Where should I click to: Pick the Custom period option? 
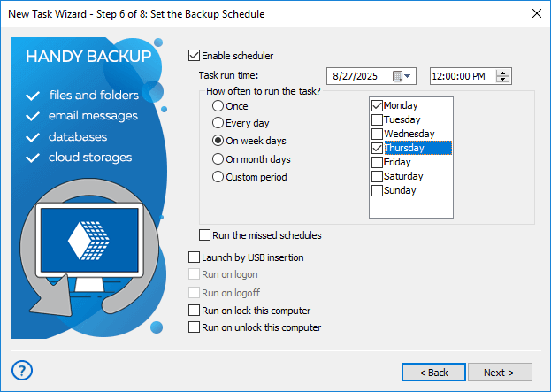click(218, 177)
